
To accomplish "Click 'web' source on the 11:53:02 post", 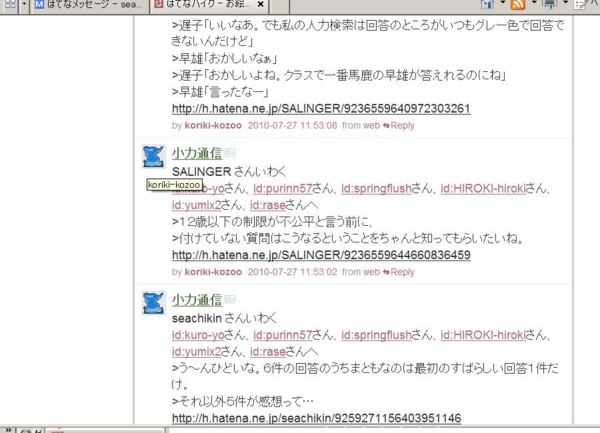I will pyautogui.click(x=371, y=272).
